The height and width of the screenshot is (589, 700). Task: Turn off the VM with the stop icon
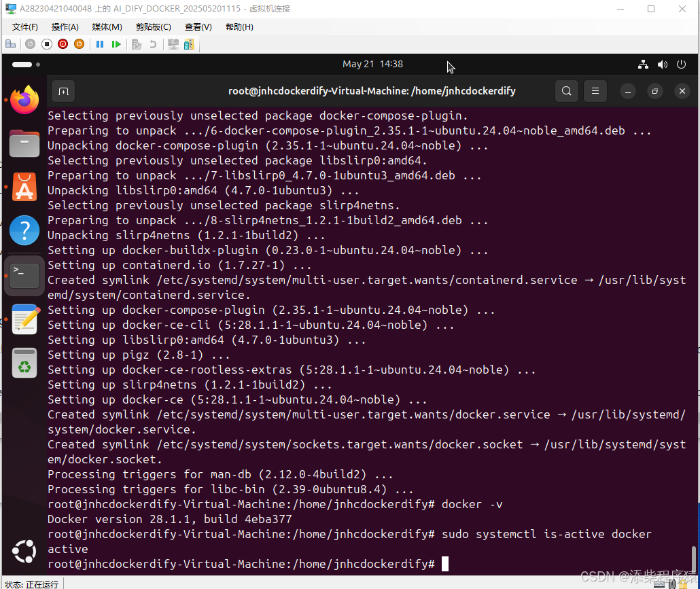46,44
